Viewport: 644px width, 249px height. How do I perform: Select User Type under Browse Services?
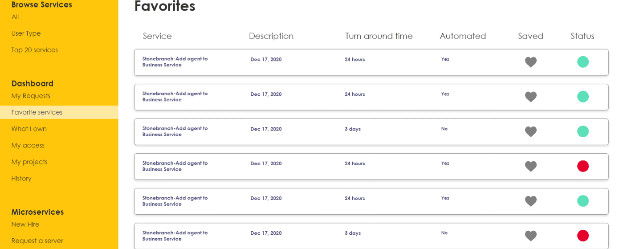(x=26, y=33)
